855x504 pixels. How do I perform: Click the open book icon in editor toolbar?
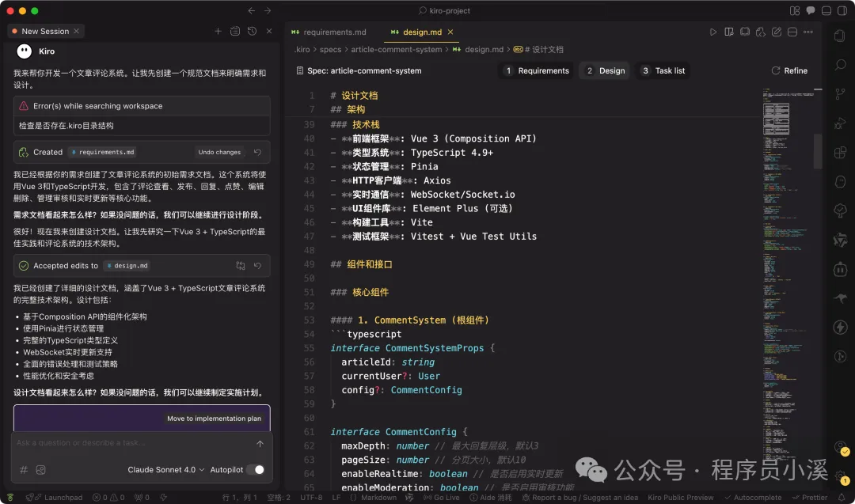[x=745, y=32]
